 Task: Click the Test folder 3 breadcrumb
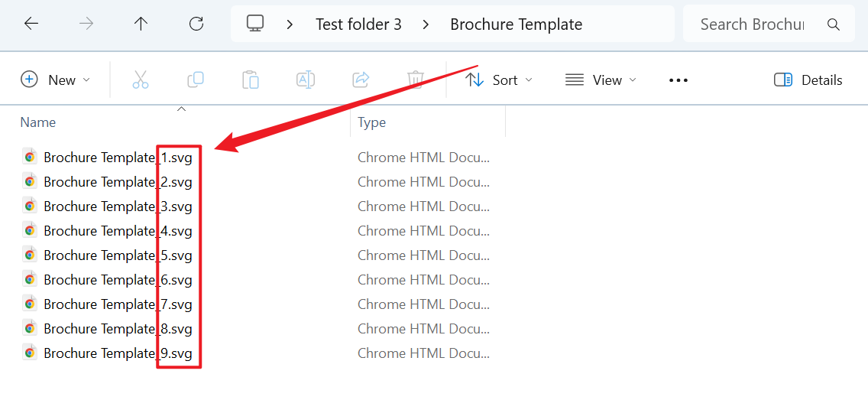358,24
